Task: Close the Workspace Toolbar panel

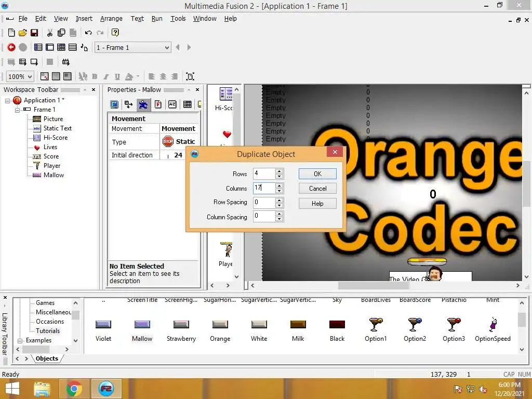Action: 94,90
